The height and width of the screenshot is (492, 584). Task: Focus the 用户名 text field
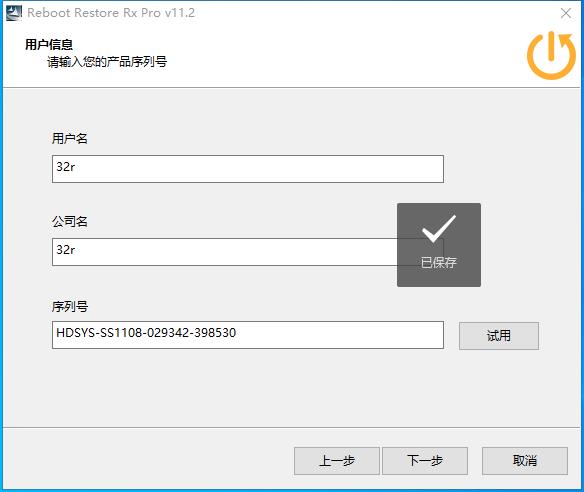(x=248, y=169)
